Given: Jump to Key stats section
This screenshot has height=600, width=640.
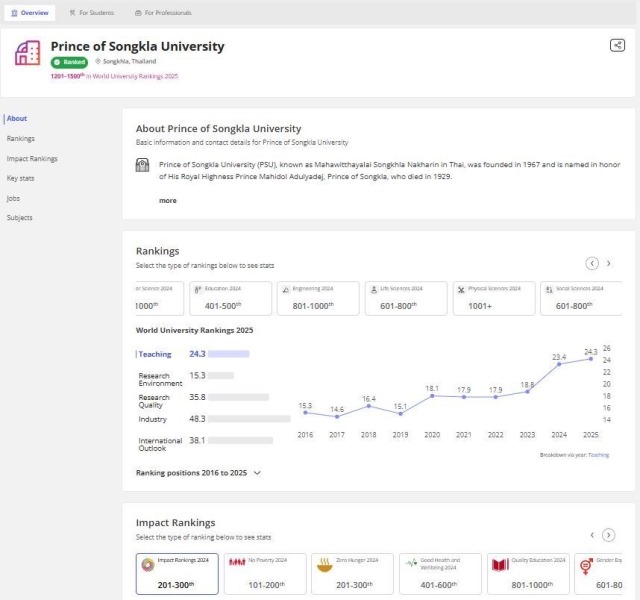Looking at the screenshot, I should point(20,178).
